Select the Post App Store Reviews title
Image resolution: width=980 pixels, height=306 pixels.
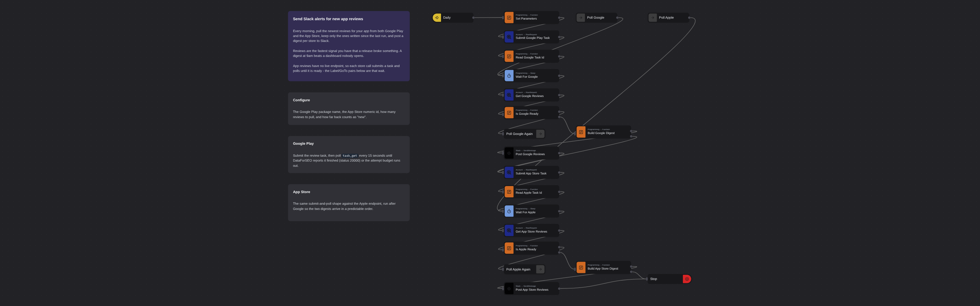coord(532,290)
